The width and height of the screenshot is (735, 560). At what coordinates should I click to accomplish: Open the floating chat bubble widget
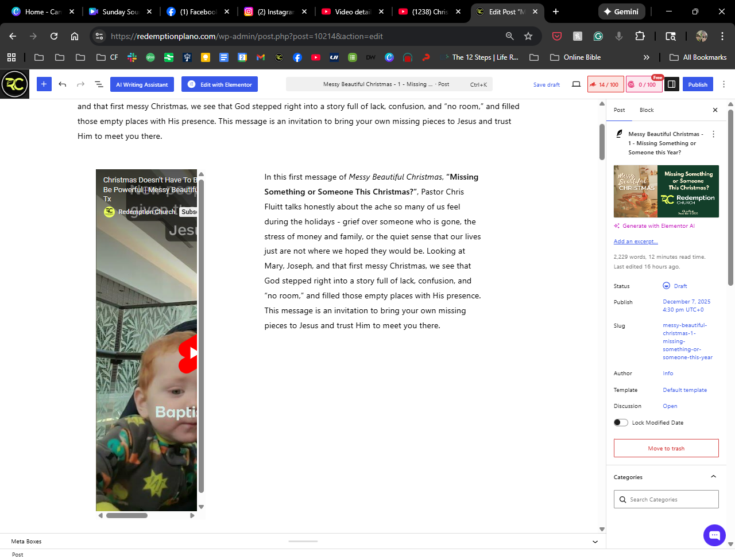coord(714,535)
